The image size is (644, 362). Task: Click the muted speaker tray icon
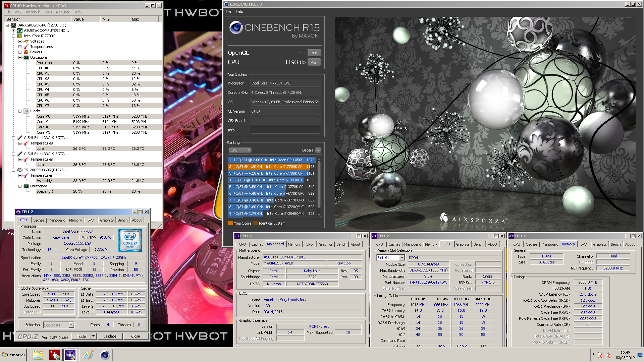(609, 355)
